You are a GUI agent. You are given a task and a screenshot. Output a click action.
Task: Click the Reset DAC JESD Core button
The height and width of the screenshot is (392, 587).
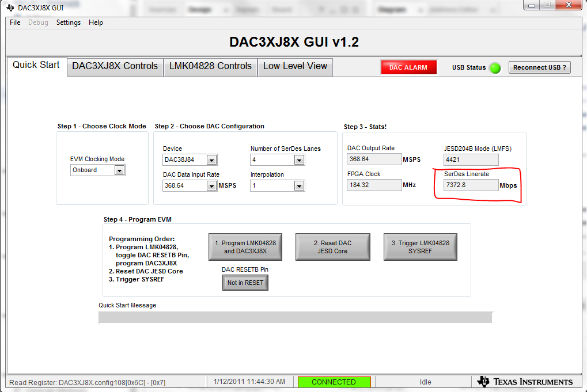pos(333,247)
